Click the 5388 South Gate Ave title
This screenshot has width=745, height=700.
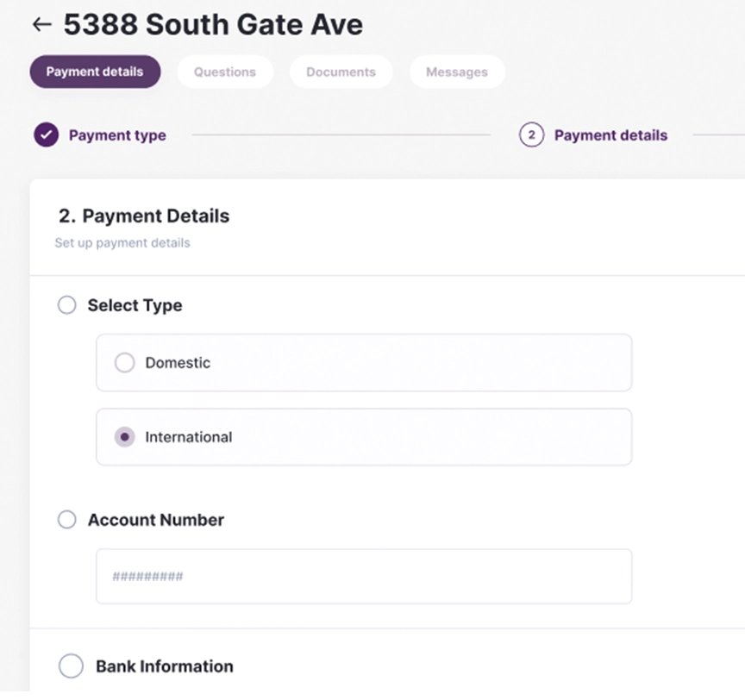point(213,24)
